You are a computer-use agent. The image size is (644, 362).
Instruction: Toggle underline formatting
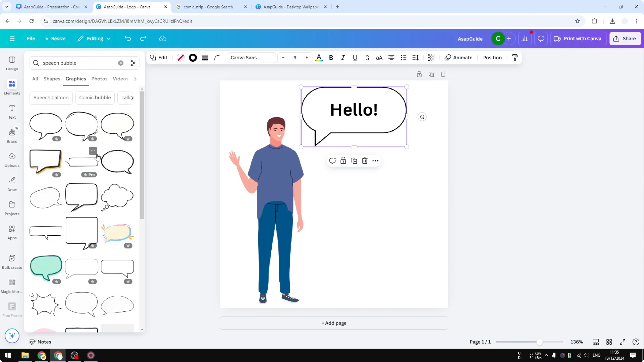pos(355,58)
